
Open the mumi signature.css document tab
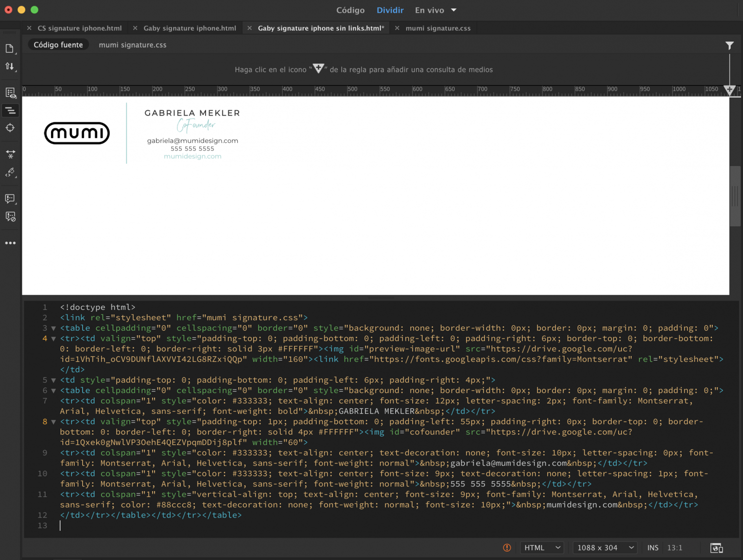(438, 28)
